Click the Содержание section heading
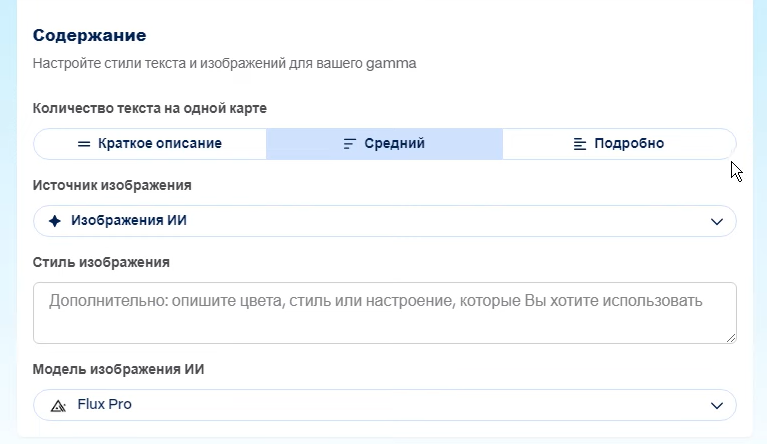Image resolution: width=767 pixels, height=444 pixels. click(90, 35)
